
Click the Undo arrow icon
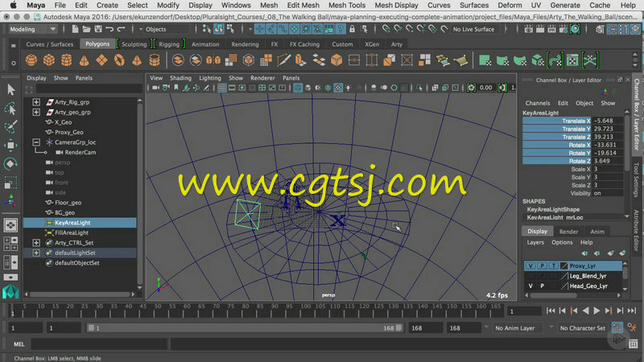(x=109, y=29)
